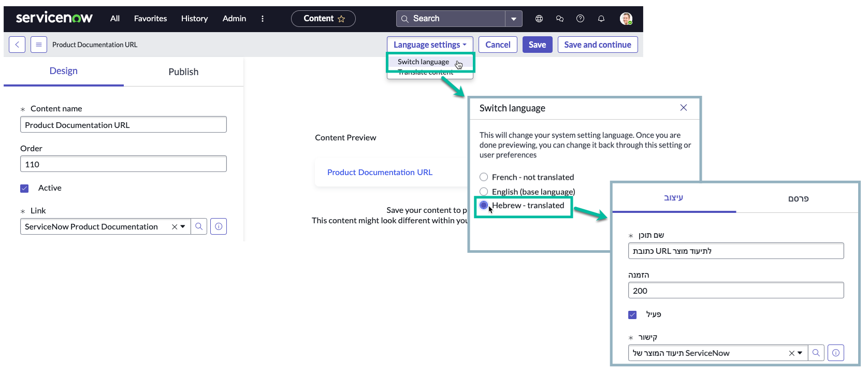Click Save and continue
868x374 pixels.
coord(598,45)
